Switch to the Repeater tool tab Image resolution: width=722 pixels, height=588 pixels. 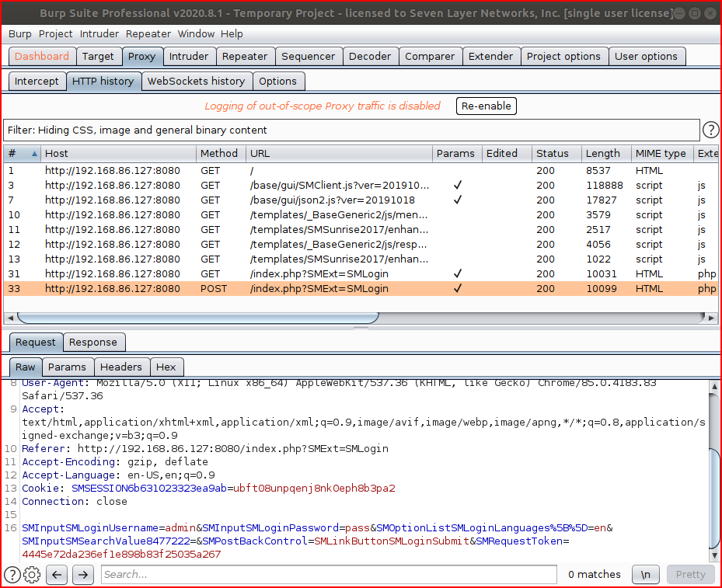coord(245,57)
